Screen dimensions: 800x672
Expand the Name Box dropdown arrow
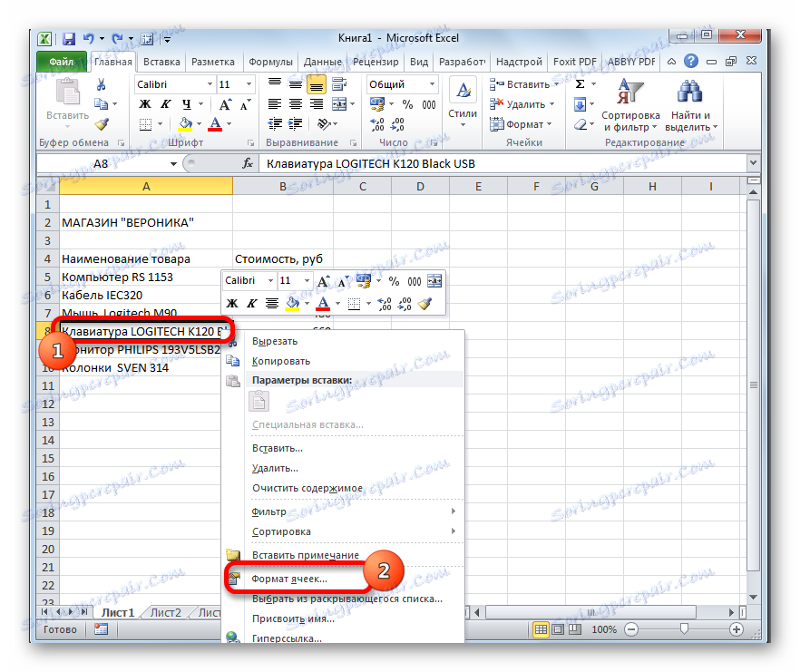click(173, 164)
